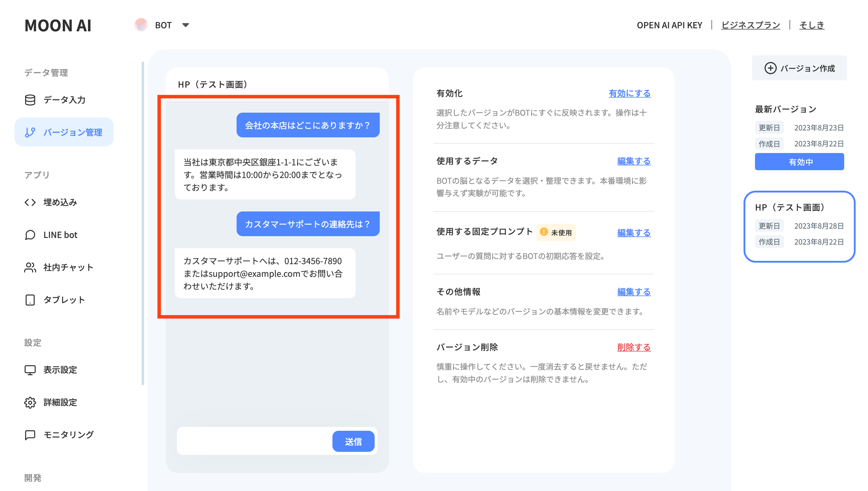Click 有効にする to activate the version

(x=629, y=93)
